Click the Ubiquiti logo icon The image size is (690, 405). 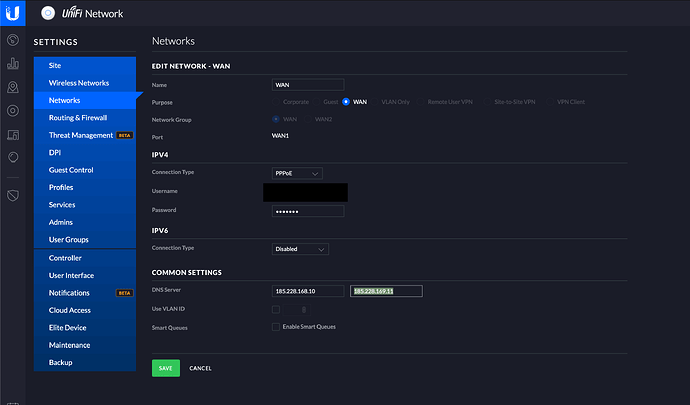(x=13, y=14)
